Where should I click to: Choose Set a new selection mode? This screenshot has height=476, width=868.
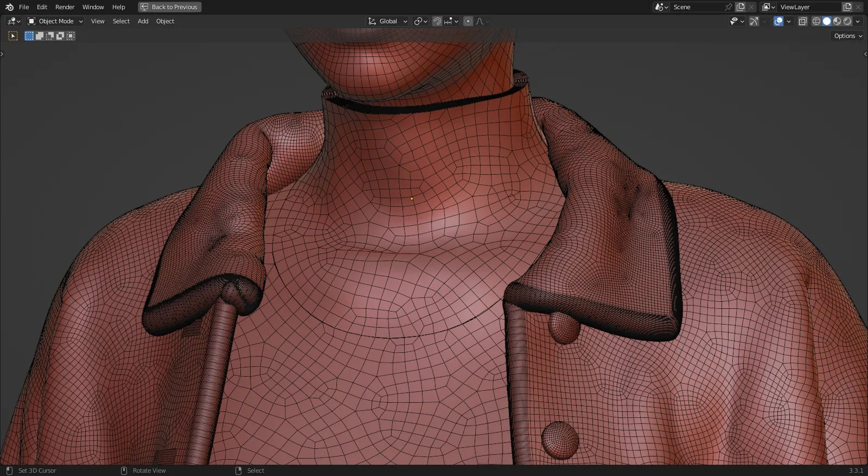(x=29, y=36)
